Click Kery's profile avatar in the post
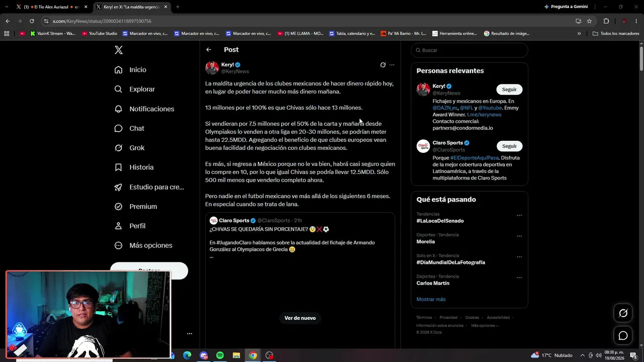 pos(212,68)
